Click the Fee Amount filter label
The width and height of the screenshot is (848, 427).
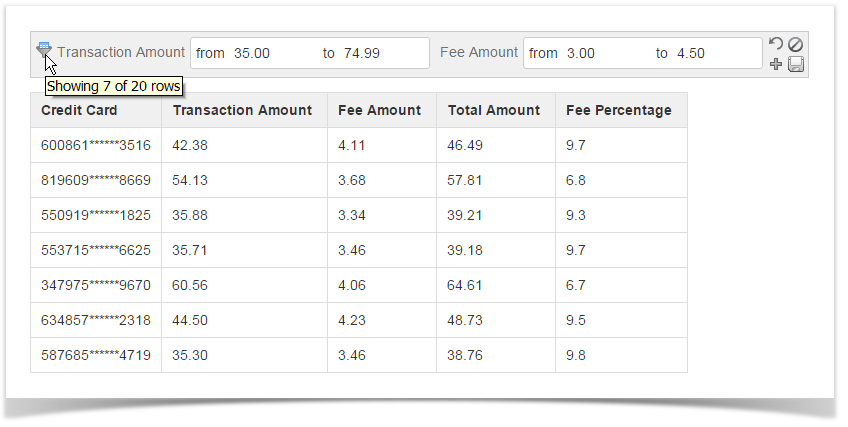tap(479, 52)
